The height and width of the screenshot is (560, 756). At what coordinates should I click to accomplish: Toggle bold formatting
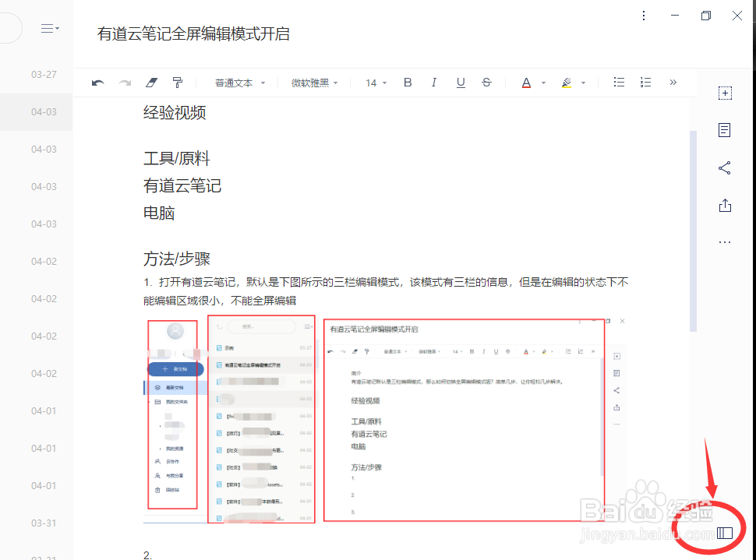point(408,82)
